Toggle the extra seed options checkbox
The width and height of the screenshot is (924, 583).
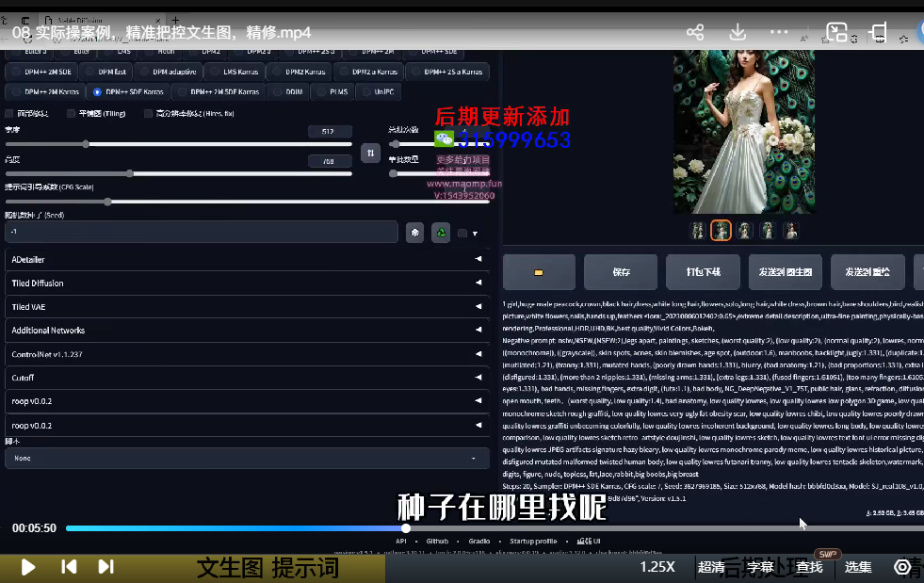click(462, 234)
